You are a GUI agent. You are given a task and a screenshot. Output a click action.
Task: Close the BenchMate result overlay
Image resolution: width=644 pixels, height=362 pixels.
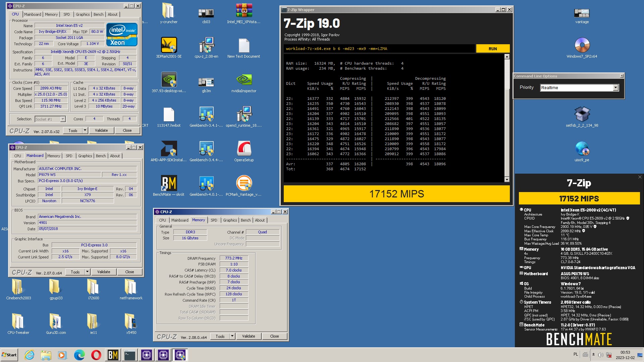click(x=640, y=177)
